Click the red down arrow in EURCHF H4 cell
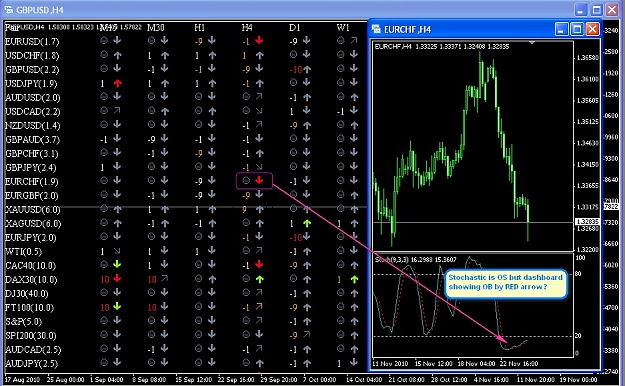The height and width of the screenshot is (386, 625). point(259,180)
